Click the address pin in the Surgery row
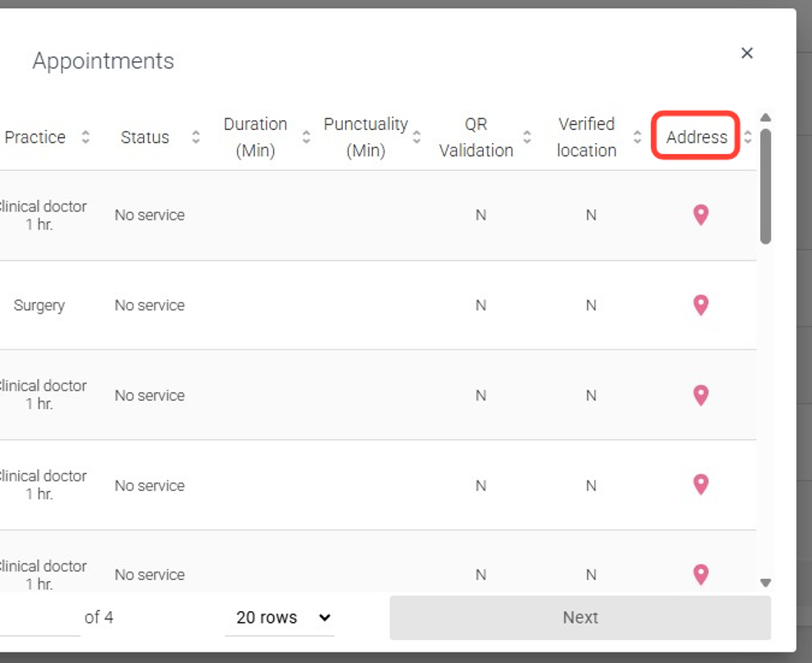 point(700,305)
